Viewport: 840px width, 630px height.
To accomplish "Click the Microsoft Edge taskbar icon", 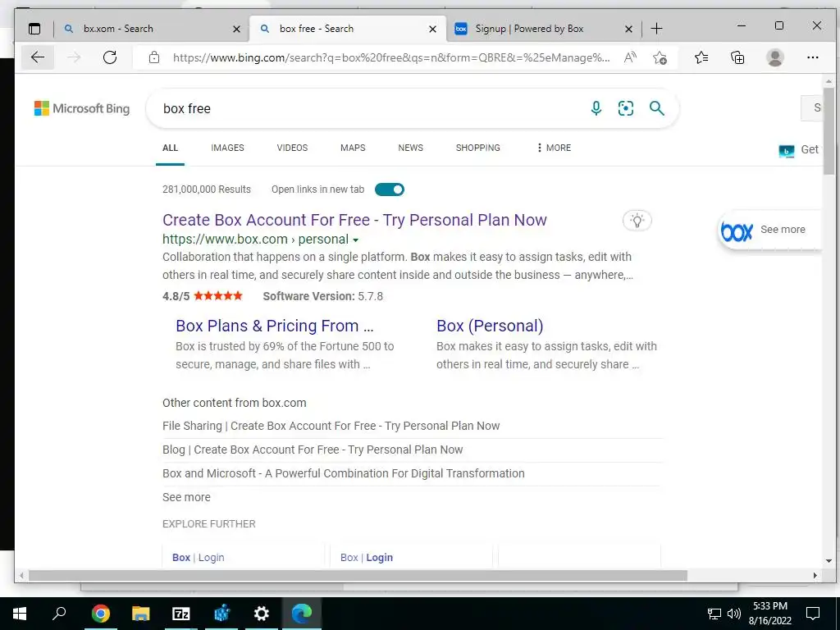I will 302,614.
